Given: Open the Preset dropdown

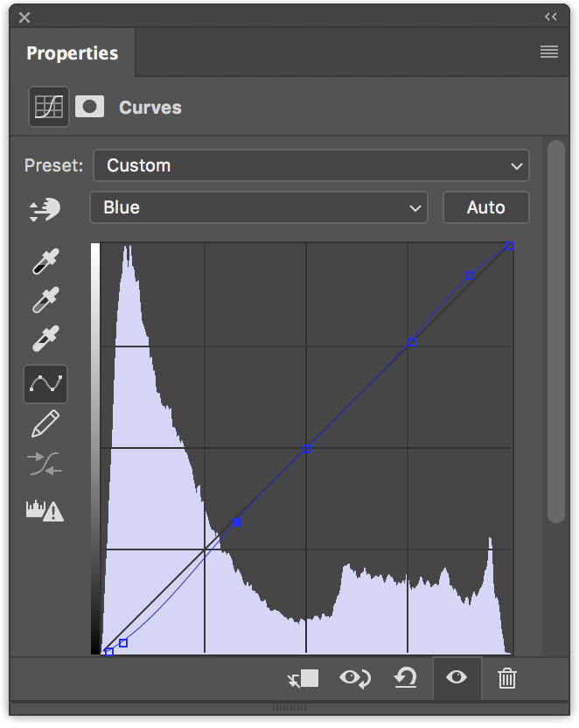Looking at the screenshot, I should click(x=311, y=165).
